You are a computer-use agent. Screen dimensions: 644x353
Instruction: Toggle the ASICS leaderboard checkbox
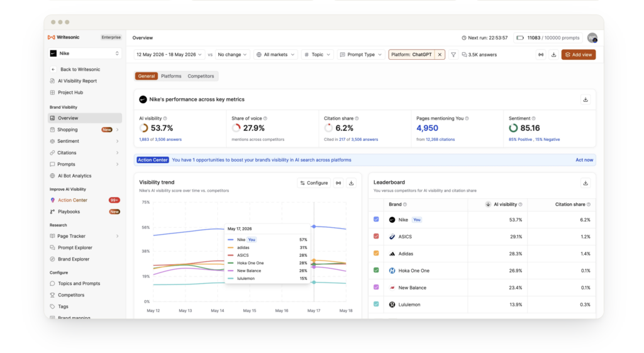point(376,237)
